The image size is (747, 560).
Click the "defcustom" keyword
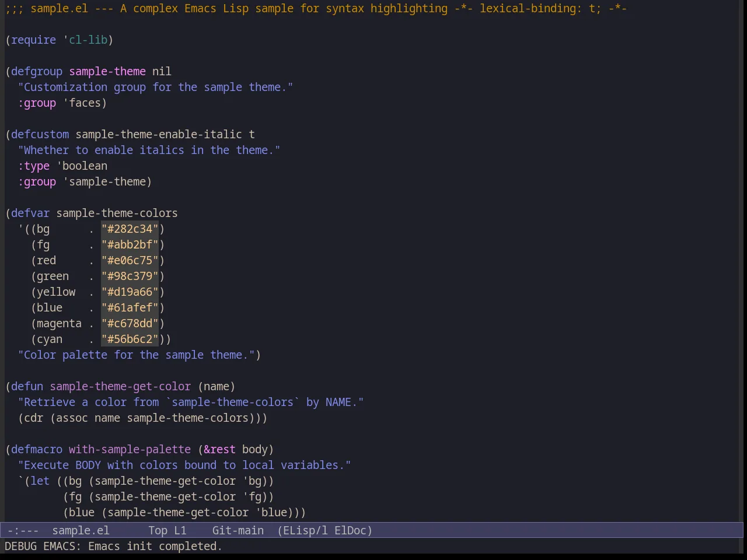40,134
